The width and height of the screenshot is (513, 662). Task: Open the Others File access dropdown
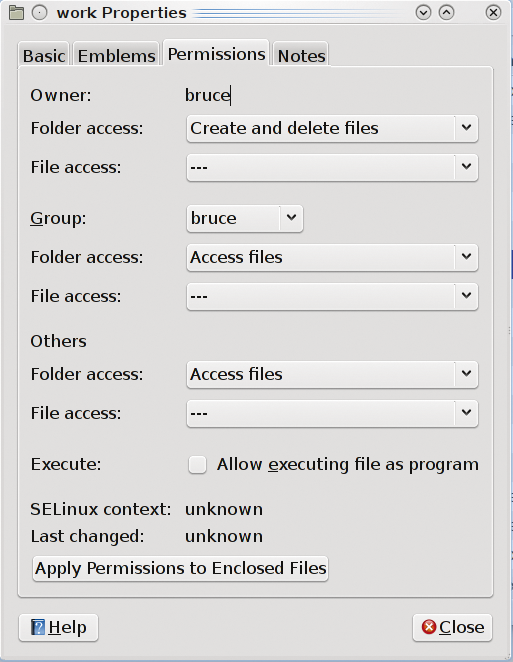pos(332,413)
